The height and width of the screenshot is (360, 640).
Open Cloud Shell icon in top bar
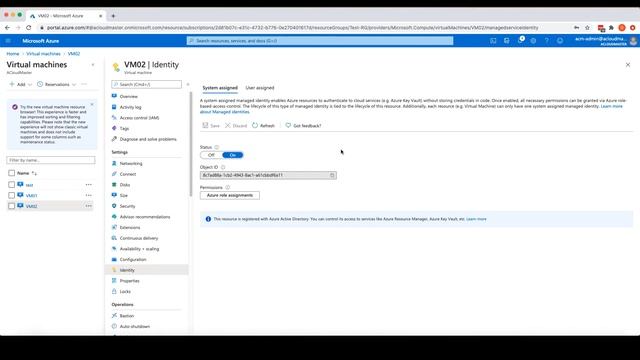pos(493,41)
